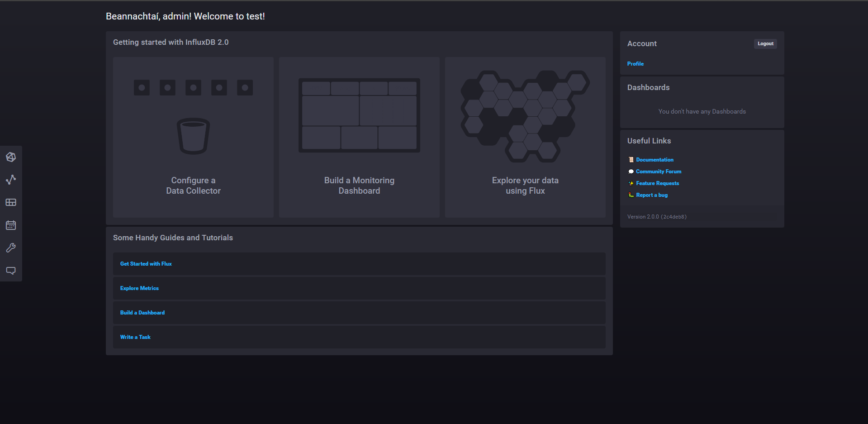Click the Dashboards panel heading
Image resolution: width=868 pixels, height=424 pixels.
pos(648,87)
